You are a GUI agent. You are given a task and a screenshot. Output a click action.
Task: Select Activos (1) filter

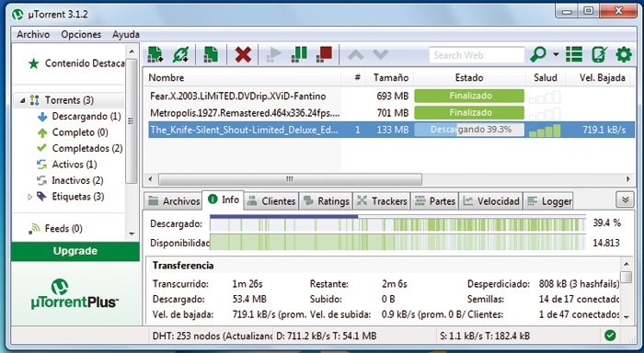pos(67,165)
